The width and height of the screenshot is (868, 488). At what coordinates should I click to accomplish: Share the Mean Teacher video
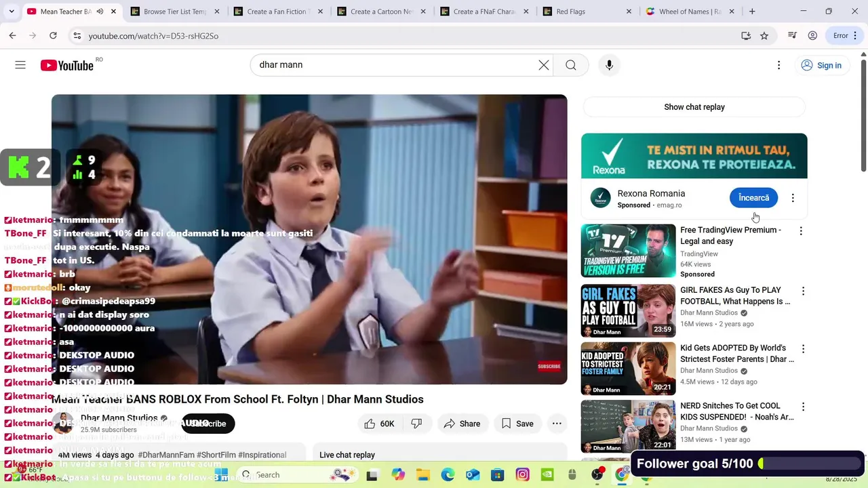(x=462, y=424)
